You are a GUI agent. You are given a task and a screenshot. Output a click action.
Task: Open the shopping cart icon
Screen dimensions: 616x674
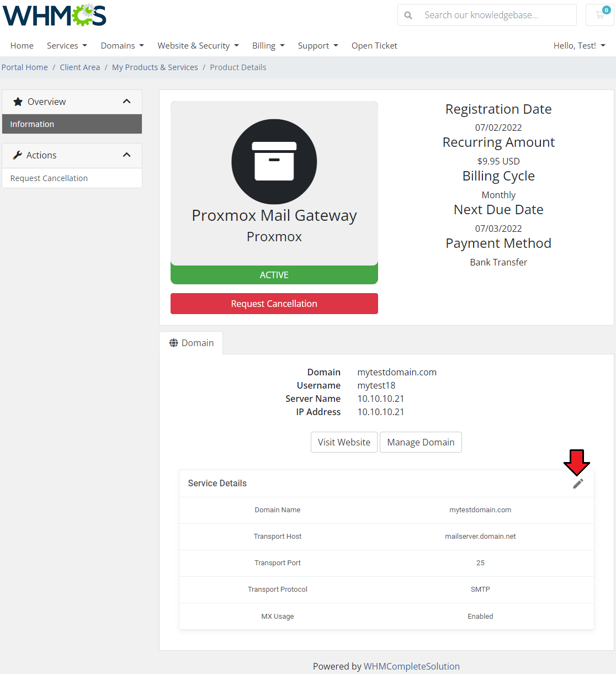point(600,15)
